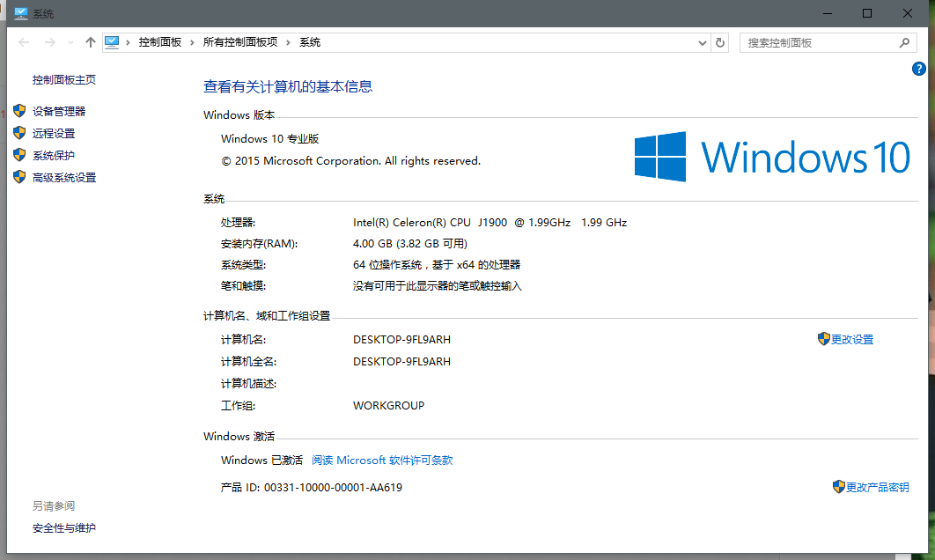Refresh the page with refresh icon
This screenshot has width=935, height=560.
click(719, 43)
